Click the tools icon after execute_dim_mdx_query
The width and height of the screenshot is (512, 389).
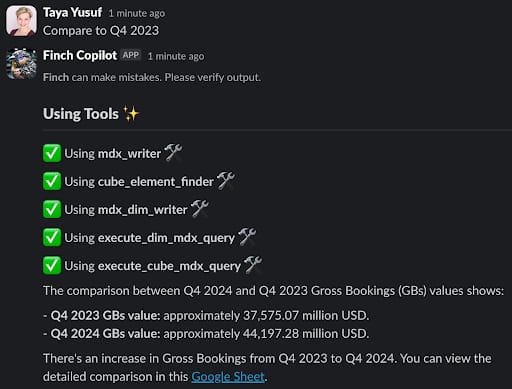247,237
